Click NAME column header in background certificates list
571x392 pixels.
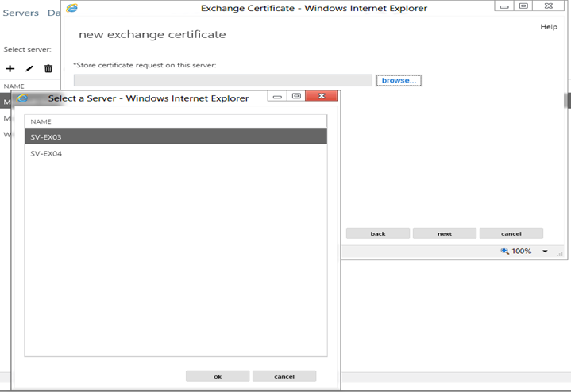tap(14, 86)
